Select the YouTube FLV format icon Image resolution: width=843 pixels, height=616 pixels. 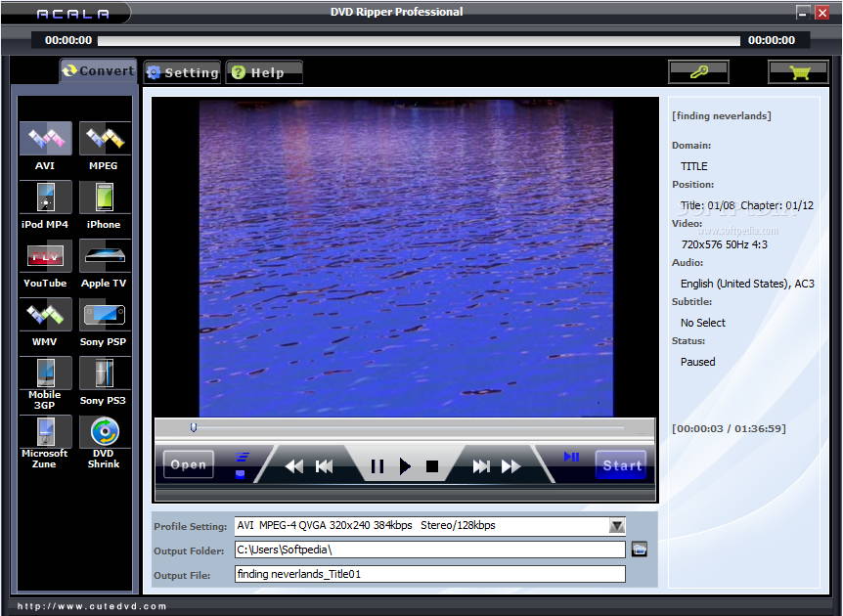tap(46, 256)
